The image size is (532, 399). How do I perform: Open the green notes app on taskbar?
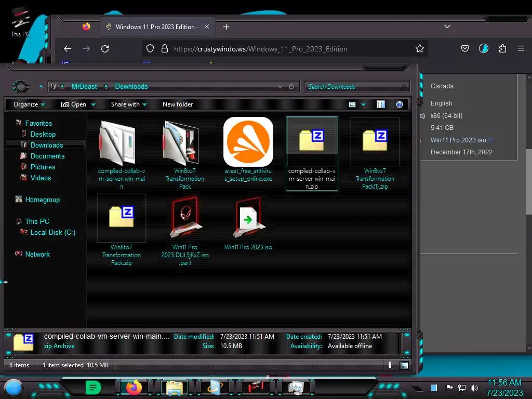[94, 388]
